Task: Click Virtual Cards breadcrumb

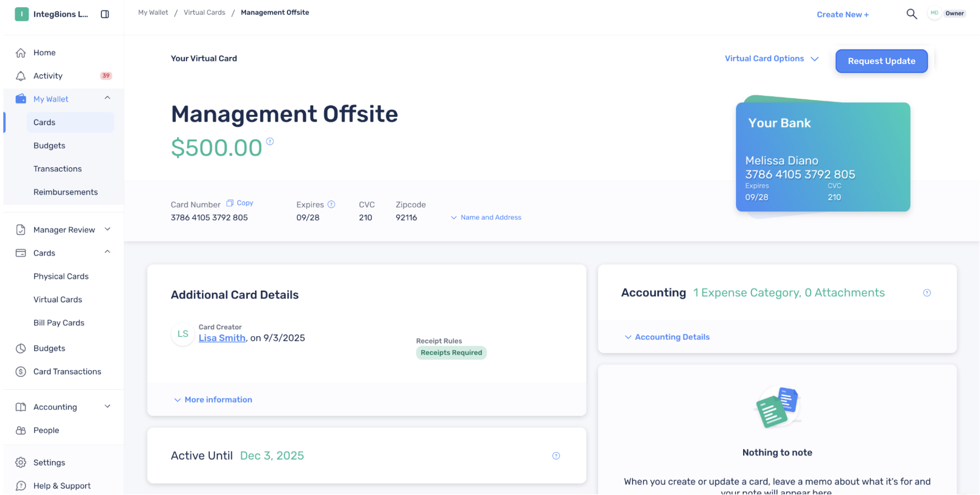Action: pyautogui.click(x=204, y=12)
